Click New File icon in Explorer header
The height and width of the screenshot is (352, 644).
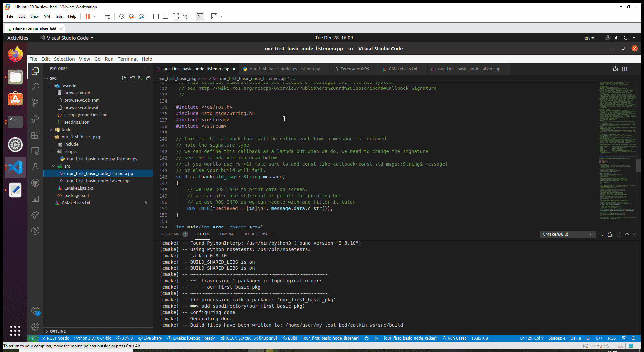point(124,78)
